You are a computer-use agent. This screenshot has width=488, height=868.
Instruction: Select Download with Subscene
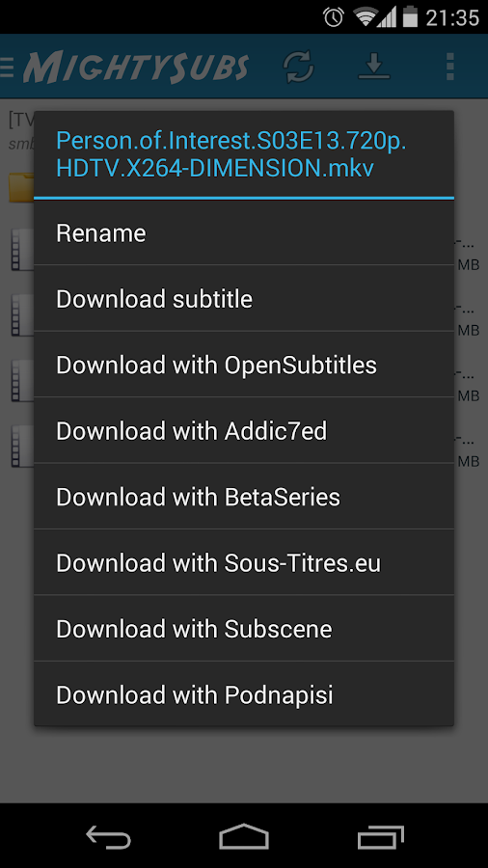[x=244, y=628]
